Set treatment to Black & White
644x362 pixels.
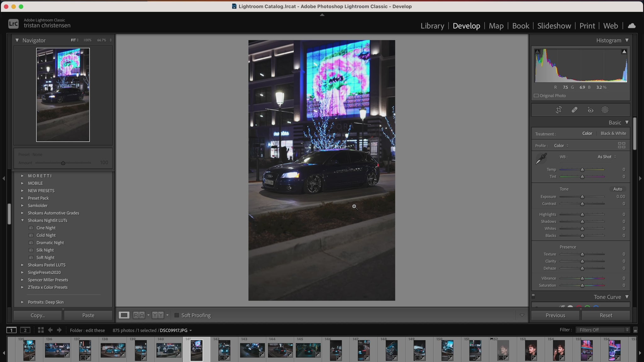[613, 133]
